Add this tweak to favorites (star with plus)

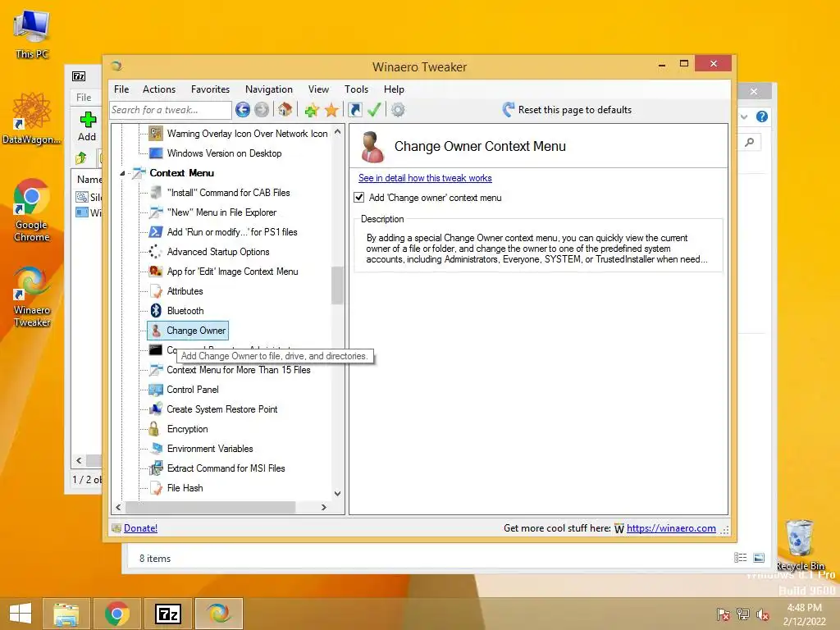(x=312, y=111)
